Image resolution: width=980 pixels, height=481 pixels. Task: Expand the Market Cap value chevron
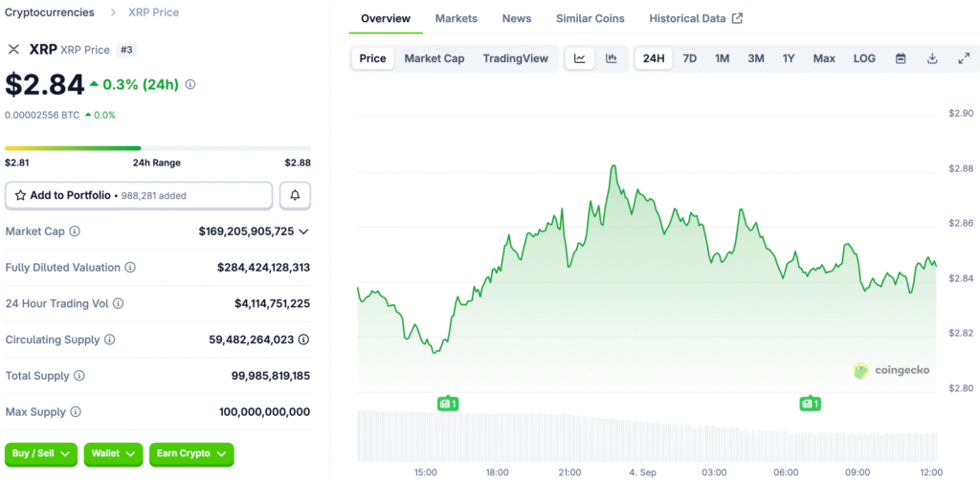coord(303,231)
